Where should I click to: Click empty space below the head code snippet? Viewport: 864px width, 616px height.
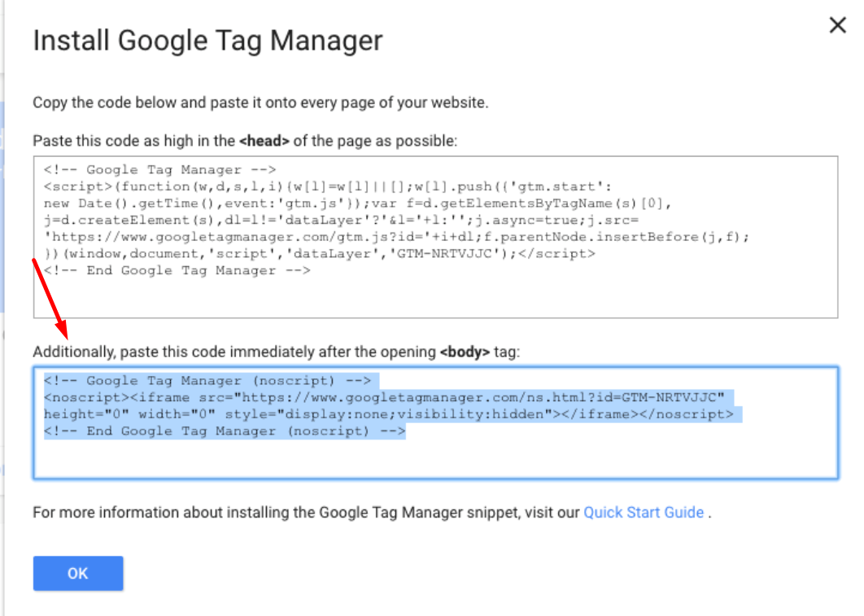tap(435, 298)
